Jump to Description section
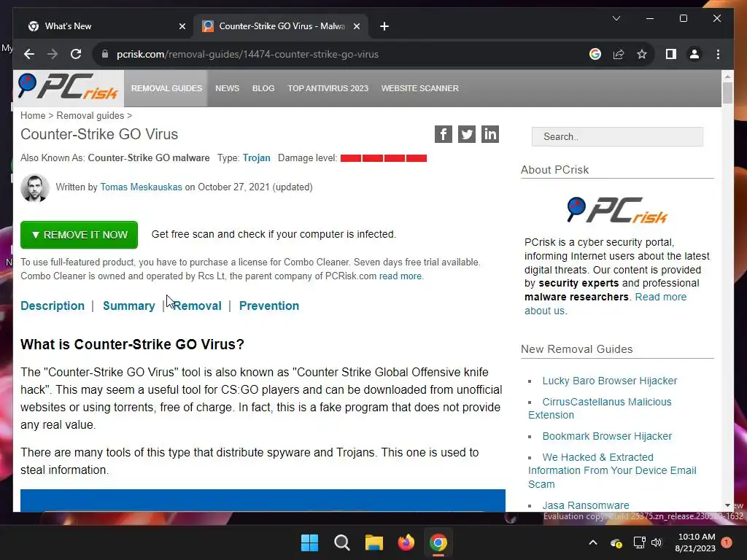Screen dimensions: 747x560 click(53, 306)
